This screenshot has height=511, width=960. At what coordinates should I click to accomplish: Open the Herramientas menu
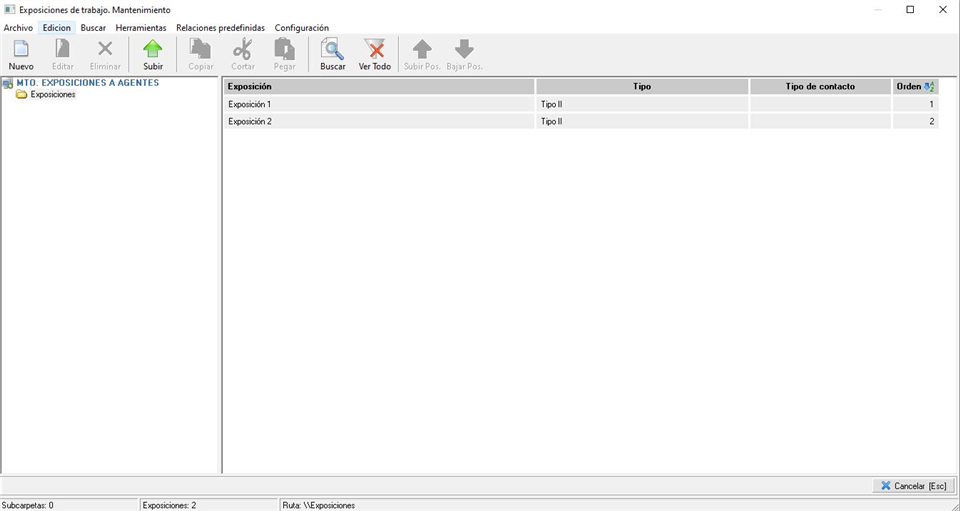pos(141,28)
